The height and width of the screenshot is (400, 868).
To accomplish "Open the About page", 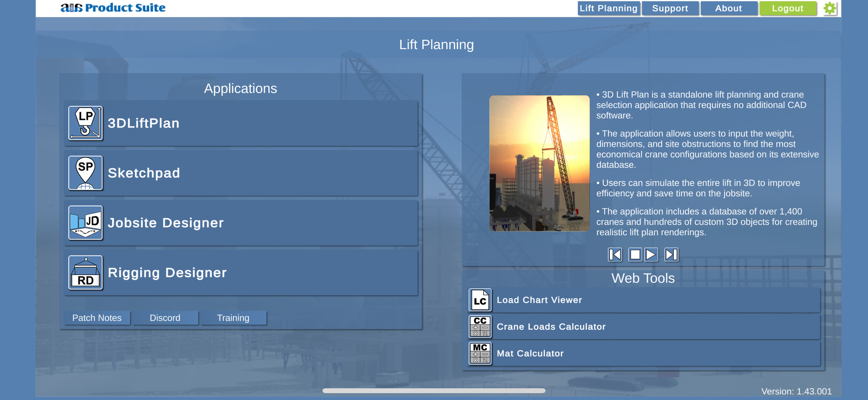I will point(728,8).
